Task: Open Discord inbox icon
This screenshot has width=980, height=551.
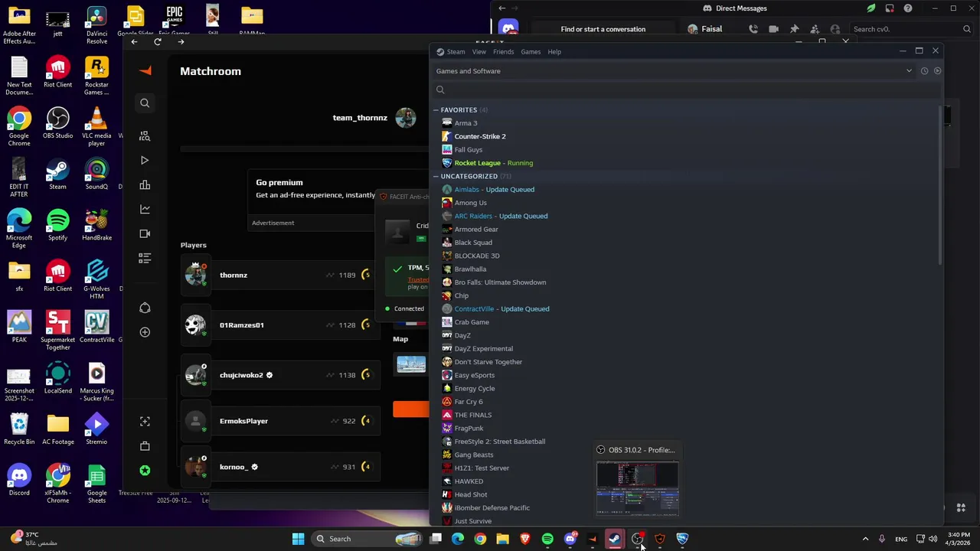Action: click(889, 8)
